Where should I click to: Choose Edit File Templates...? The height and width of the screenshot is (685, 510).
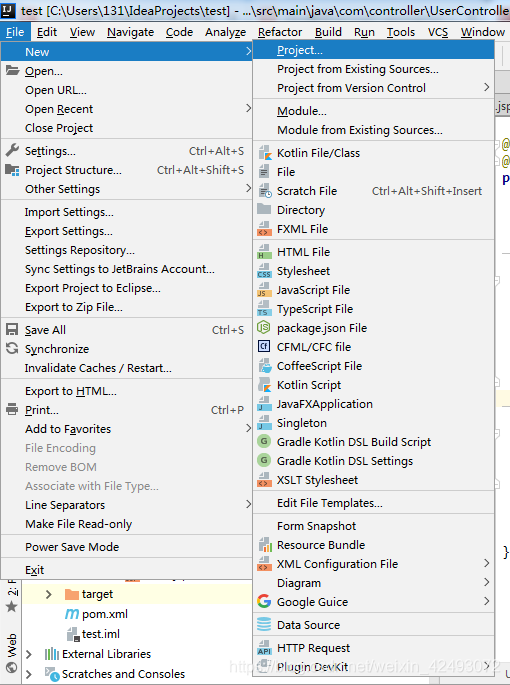374,503
